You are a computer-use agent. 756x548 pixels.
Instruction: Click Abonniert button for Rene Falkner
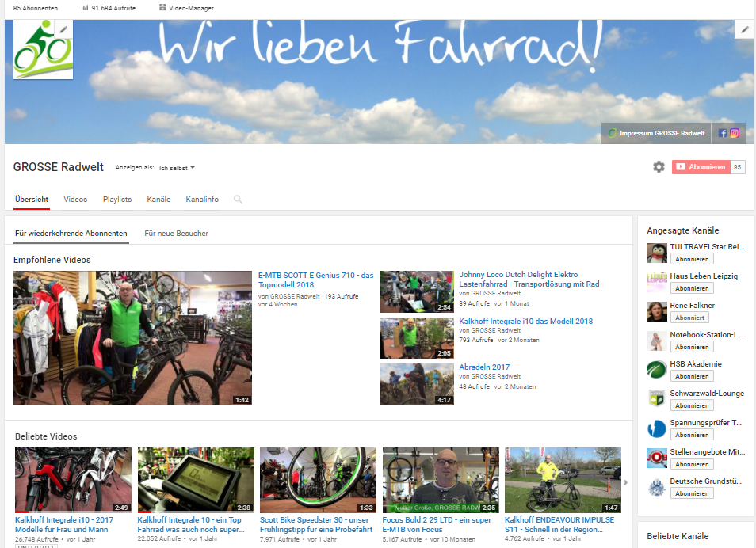pos(689,318)
